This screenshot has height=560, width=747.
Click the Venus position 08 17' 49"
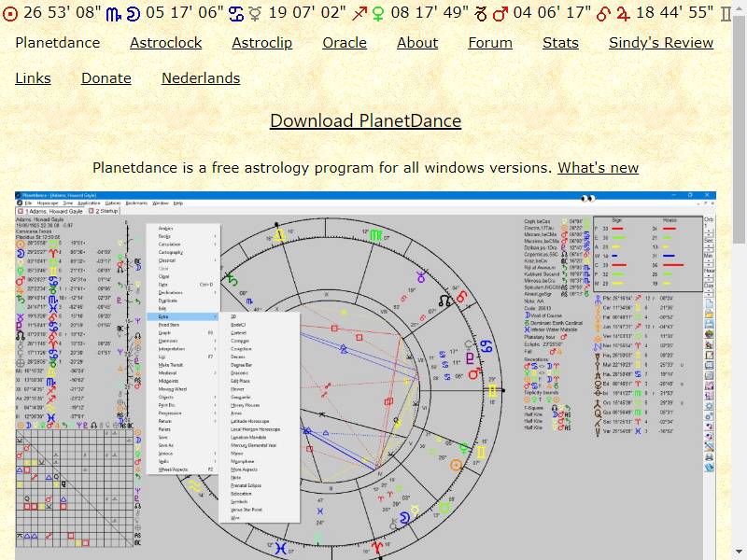(430, 12)
